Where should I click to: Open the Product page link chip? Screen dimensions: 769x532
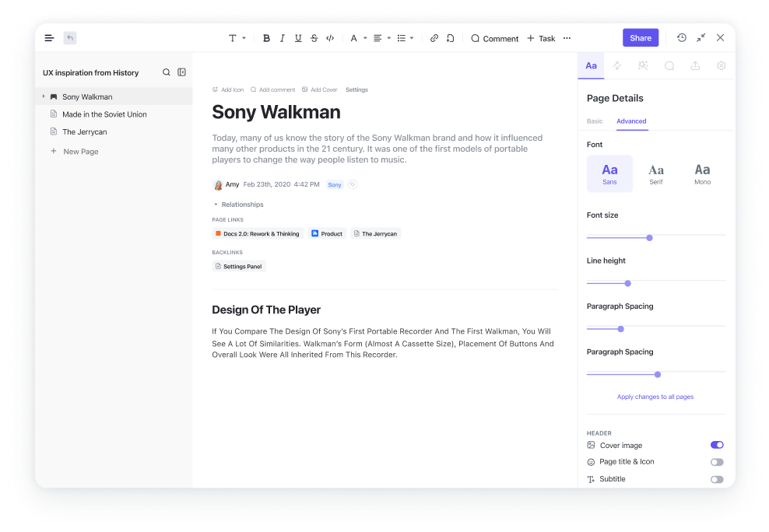tap(327, 233)
